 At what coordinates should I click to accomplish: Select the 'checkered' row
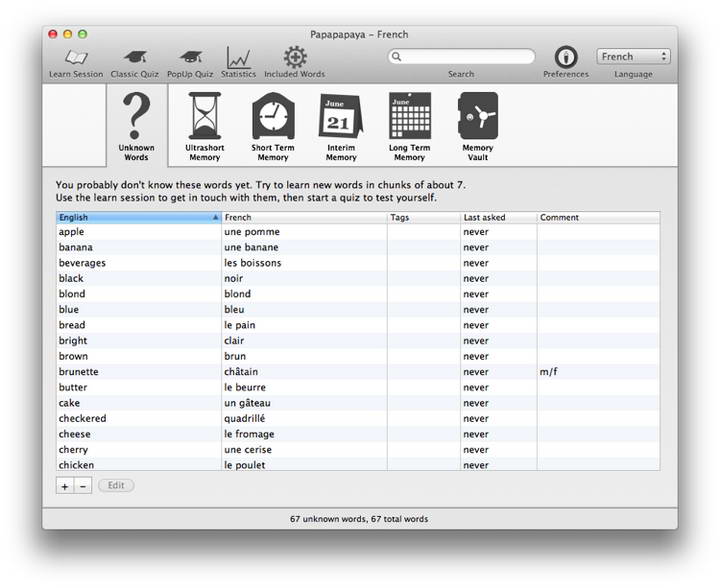point(358,419)
